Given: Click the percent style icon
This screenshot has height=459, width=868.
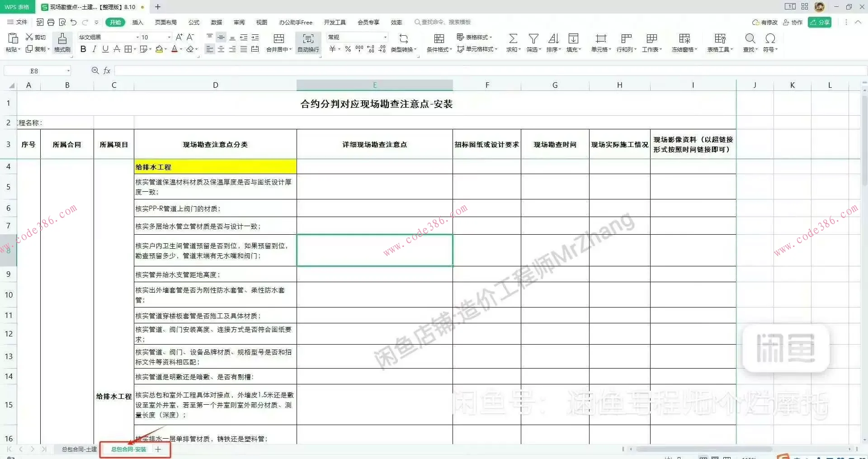Looking at the screenshot, I should (x=348, y=49).
